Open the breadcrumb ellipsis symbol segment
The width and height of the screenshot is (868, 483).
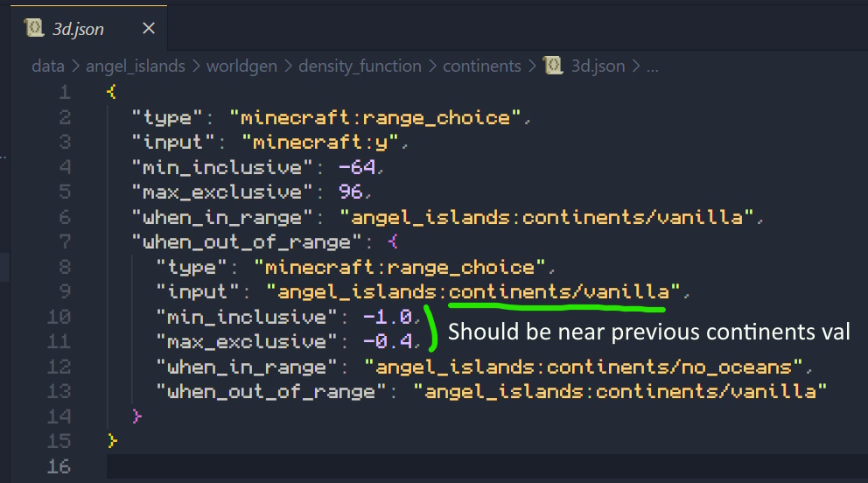click(x=653, y=67)
